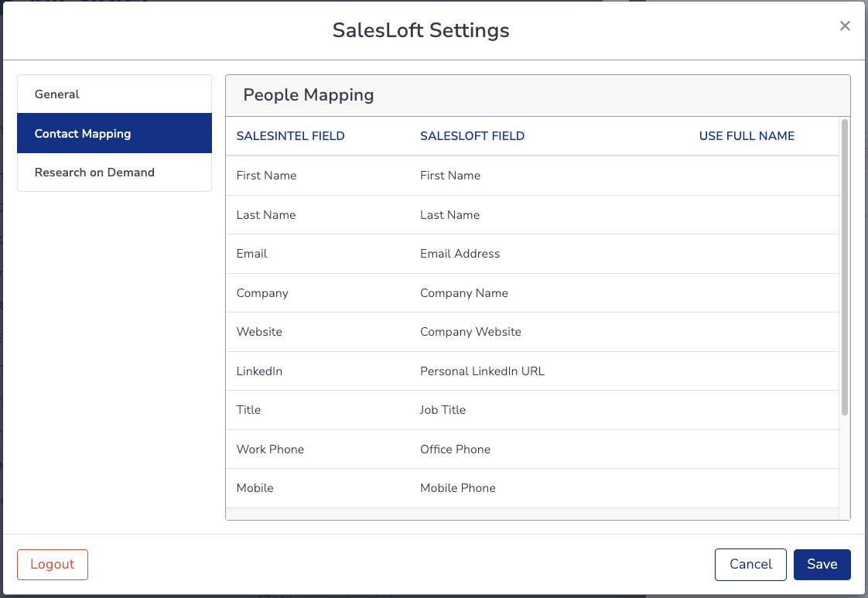Select the 'Company Name' mapping value
The image size is (868, 598).
pos(464,293)
